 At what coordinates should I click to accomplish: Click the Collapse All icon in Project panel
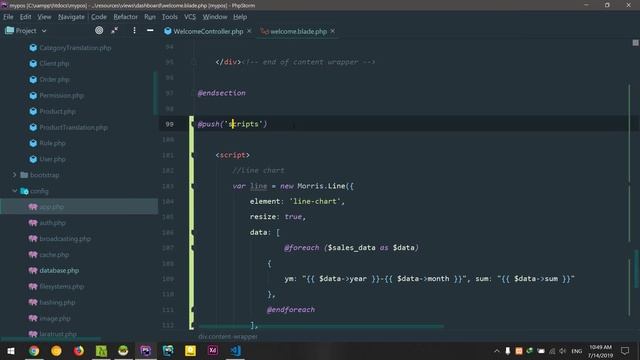115,30
